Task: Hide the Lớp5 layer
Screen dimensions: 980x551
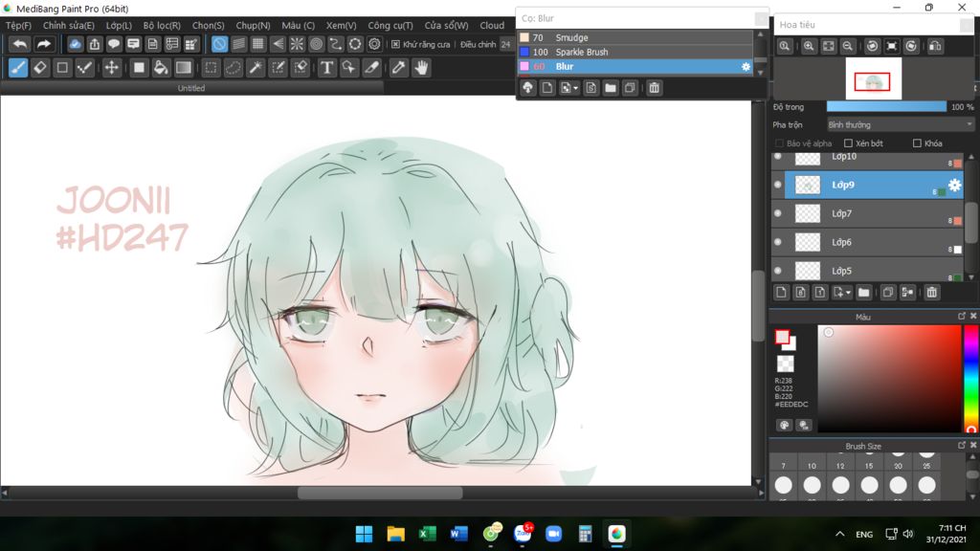Action: click(777, 271)
